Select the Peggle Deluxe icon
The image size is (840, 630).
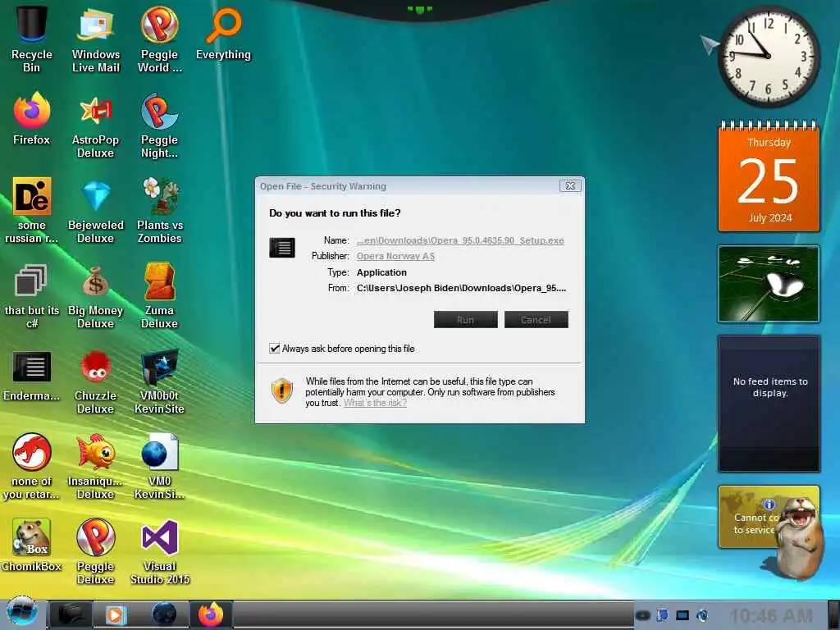(95, 551)
